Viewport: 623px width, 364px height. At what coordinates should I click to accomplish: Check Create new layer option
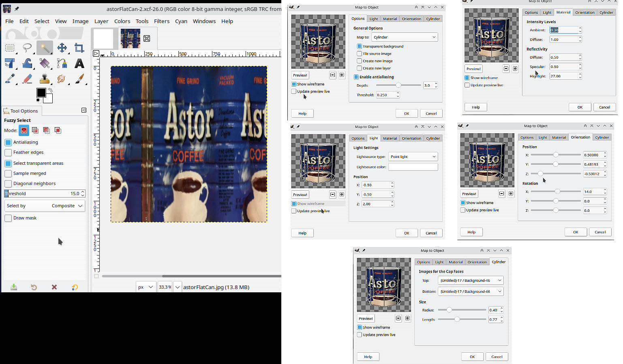(359, 68)
